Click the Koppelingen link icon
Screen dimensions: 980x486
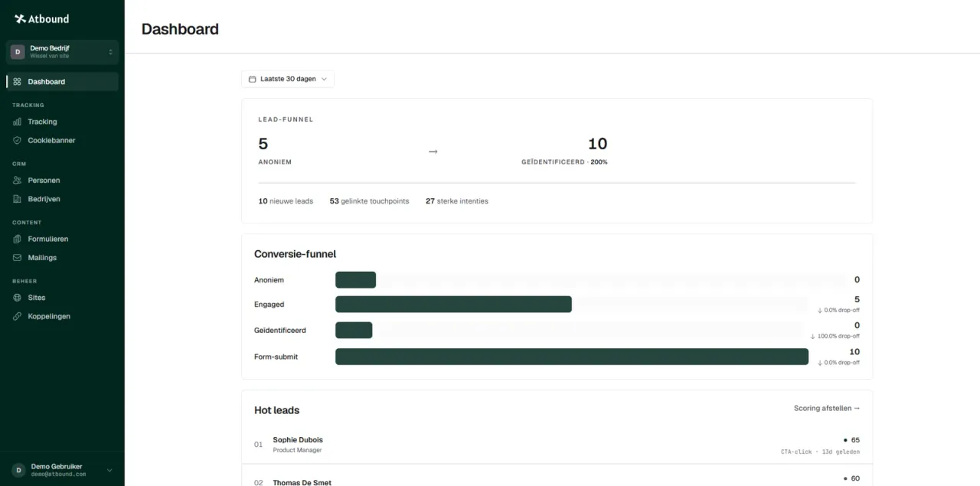tap(17, 316)
